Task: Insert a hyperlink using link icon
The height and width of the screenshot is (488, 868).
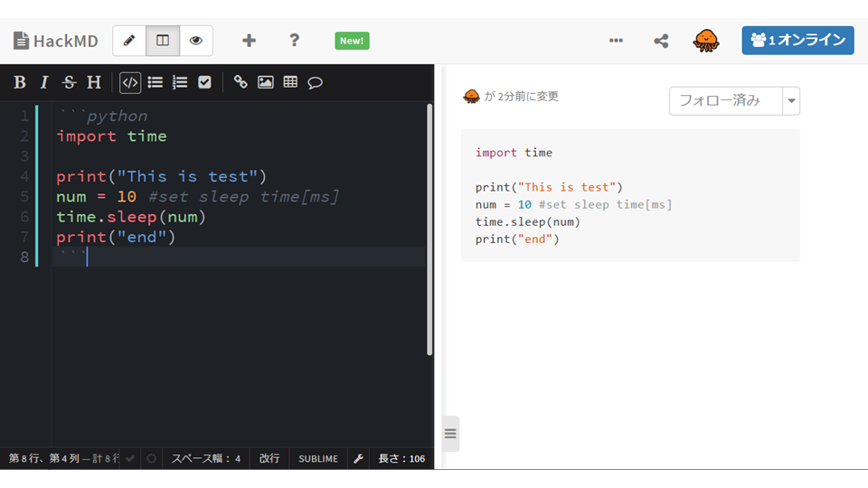Action: 241,82
